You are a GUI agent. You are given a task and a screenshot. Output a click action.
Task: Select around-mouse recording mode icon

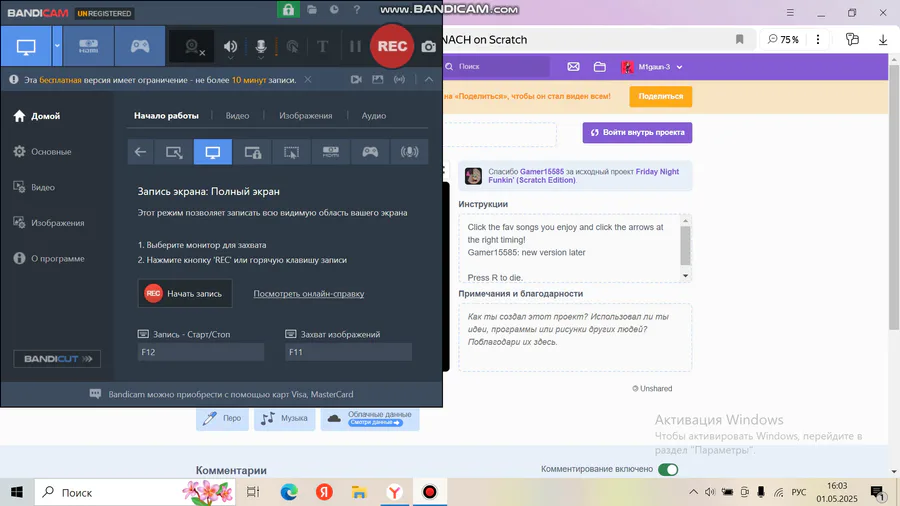coord(292,152)
